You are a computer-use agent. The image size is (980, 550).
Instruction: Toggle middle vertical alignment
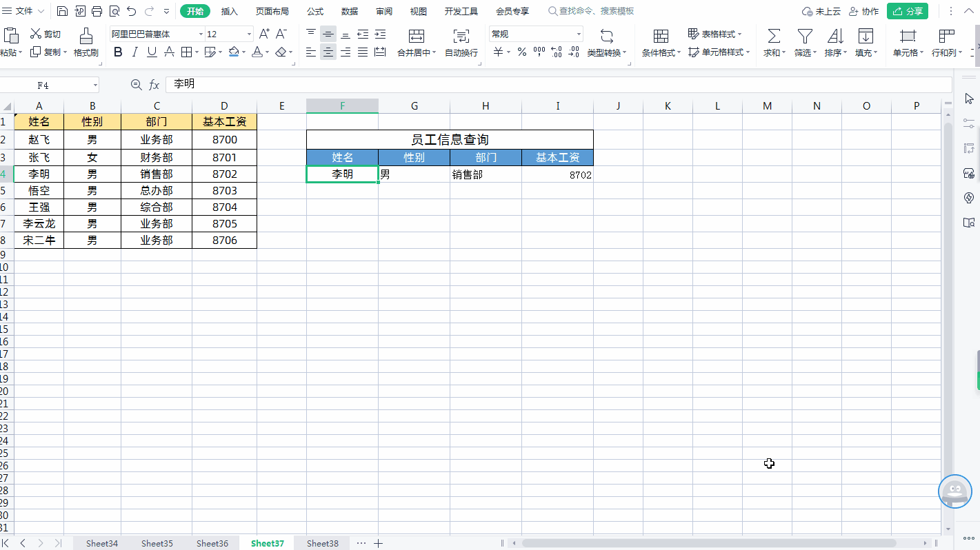[x=328, y=34]
